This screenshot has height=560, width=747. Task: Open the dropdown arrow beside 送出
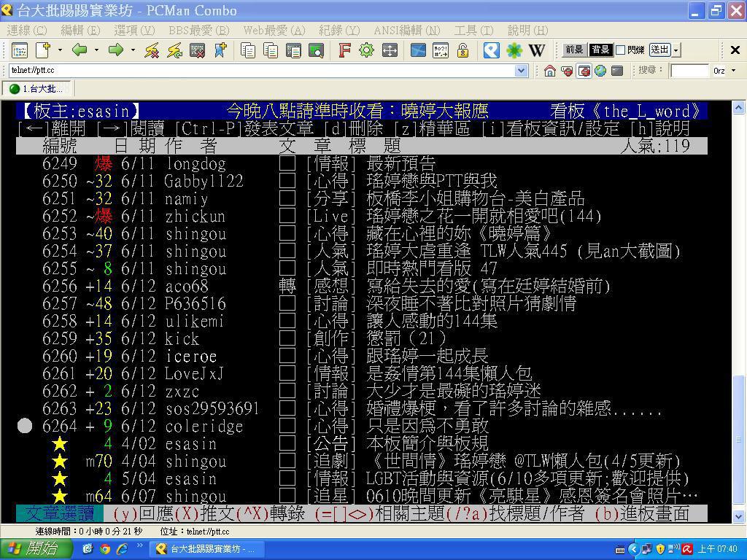(676, 50)
